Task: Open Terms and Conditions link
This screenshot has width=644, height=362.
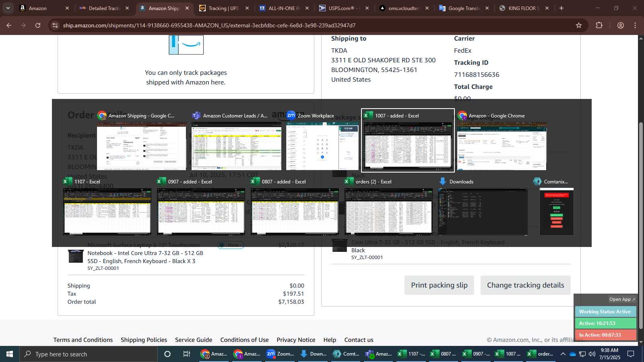Action: tap(83, 340)
